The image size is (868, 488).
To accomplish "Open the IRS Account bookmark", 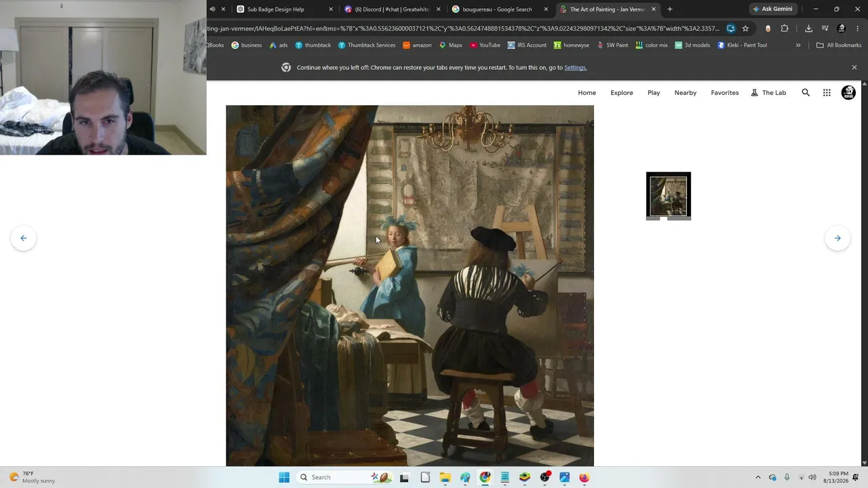I will [526, 45].
